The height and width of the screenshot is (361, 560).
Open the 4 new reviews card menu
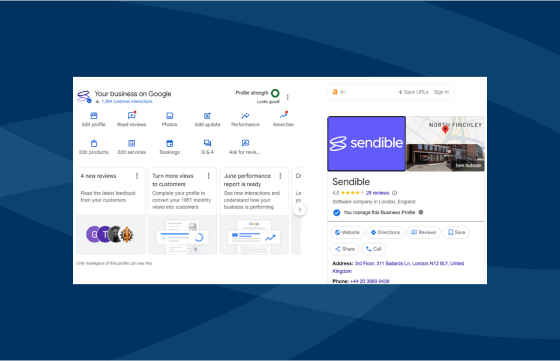coord(137,176)
